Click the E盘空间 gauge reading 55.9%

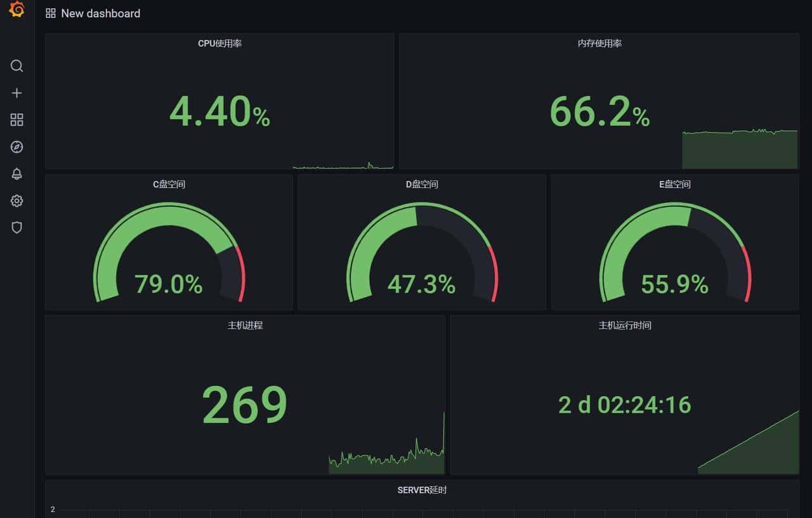click(674, 284)
